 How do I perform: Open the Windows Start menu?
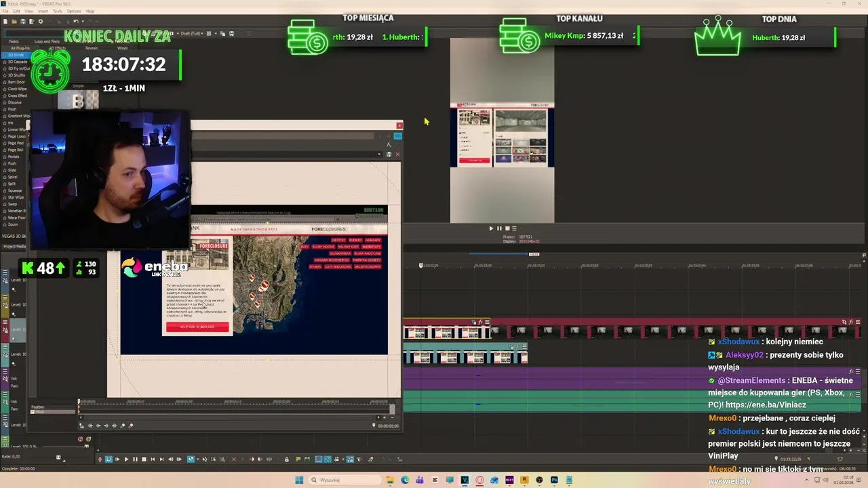pyautogui.click(x=299, y=480)
